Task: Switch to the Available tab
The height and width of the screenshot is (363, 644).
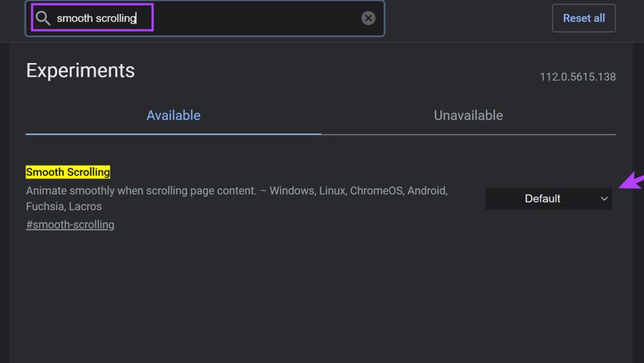Action: 173,115
